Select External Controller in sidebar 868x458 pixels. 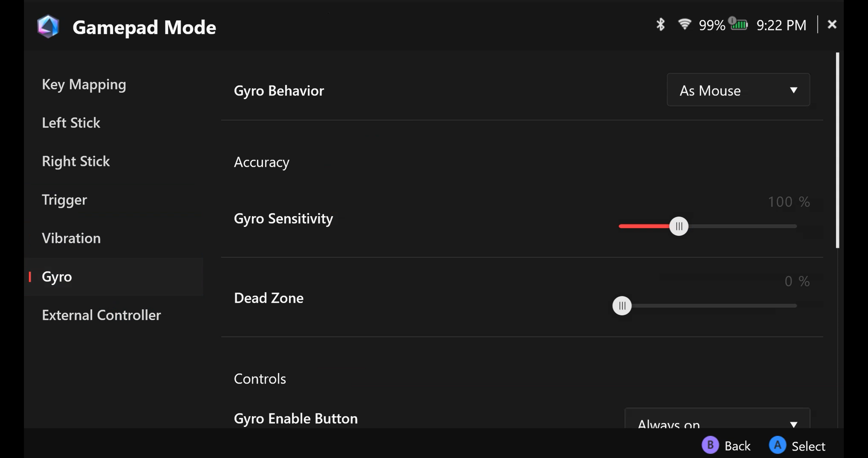click(101, 315)
